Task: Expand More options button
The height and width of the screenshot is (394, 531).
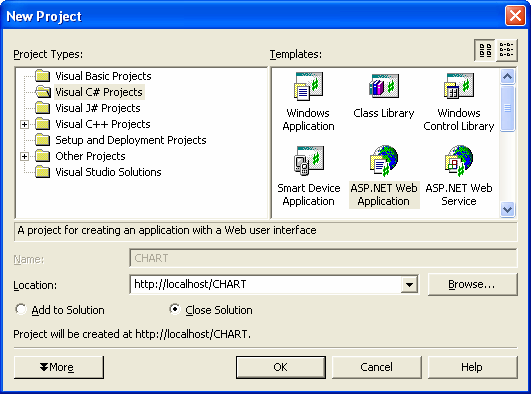Action: pyautogui.click(x=59, y=367)
